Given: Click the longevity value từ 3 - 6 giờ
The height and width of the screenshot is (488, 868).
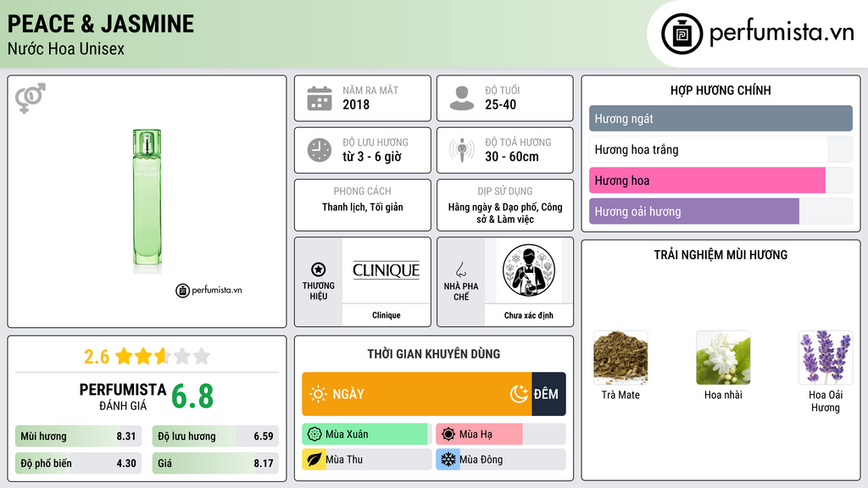Looking at the screenshot, I should tap(371, 157).
